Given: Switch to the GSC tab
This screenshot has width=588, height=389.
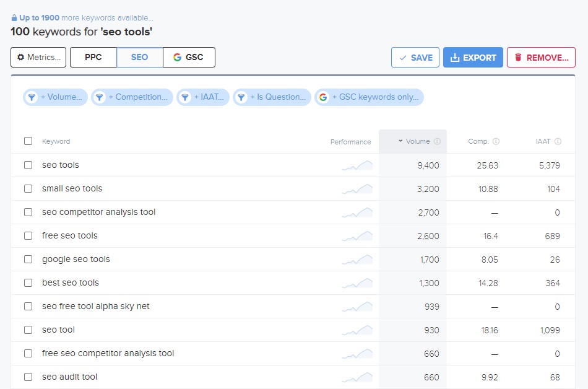Looking at the screenshot, I should coord(189,58).
